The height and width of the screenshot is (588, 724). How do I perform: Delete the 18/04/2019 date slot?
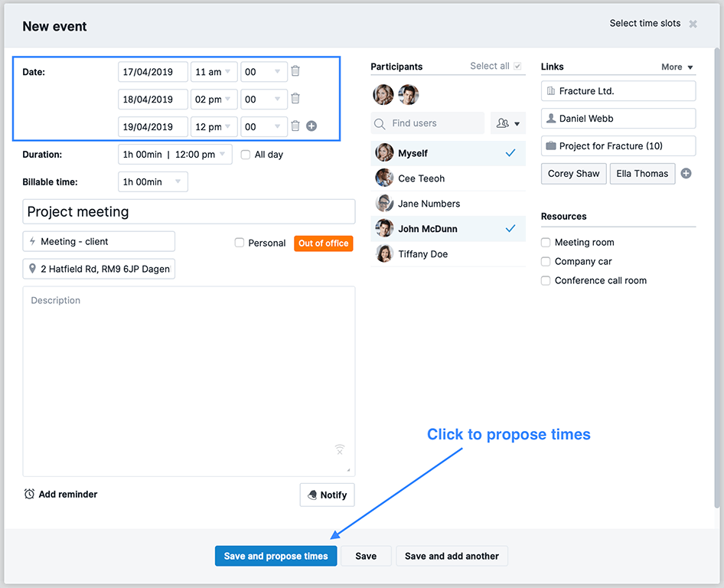point(295,99)
